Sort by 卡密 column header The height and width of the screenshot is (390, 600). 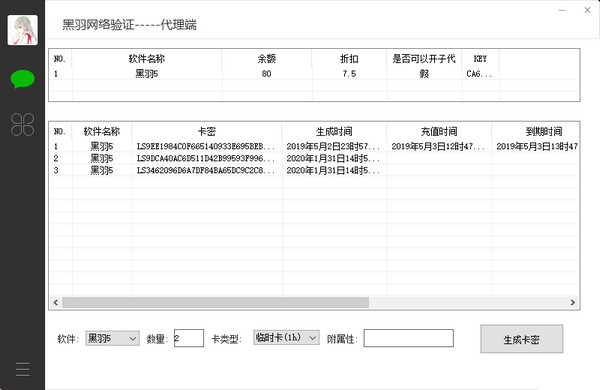(207, 132)
